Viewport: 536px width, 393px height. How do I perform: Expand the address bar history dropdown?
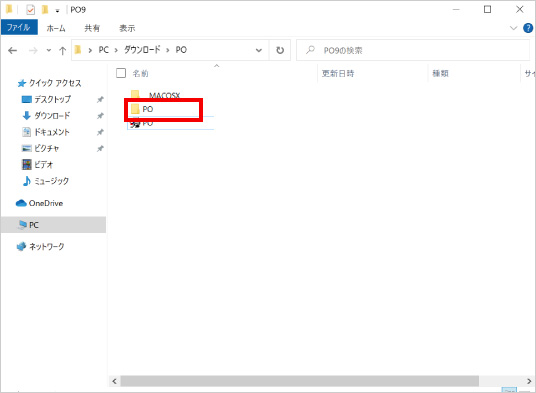coord(259,50)
